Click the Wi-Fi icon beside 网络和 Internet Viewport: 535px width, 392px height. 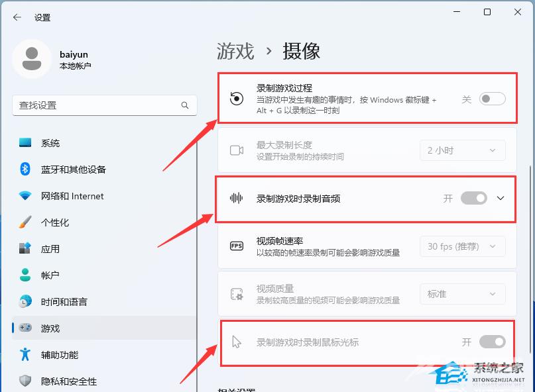(x=25, y=195)
